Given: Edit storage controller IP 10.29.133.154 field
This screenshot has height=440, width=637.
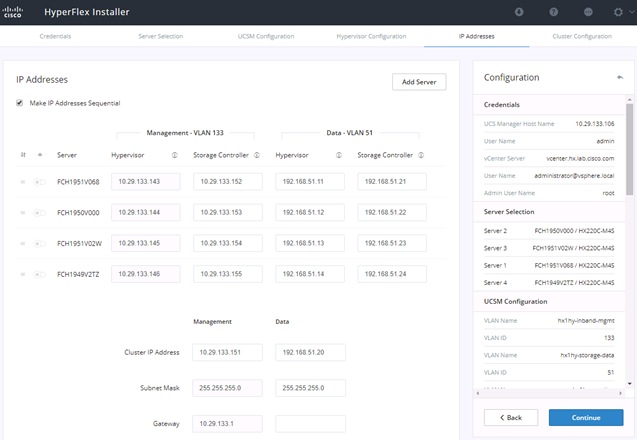Looking at the screenshot, I should coord(228,243).
